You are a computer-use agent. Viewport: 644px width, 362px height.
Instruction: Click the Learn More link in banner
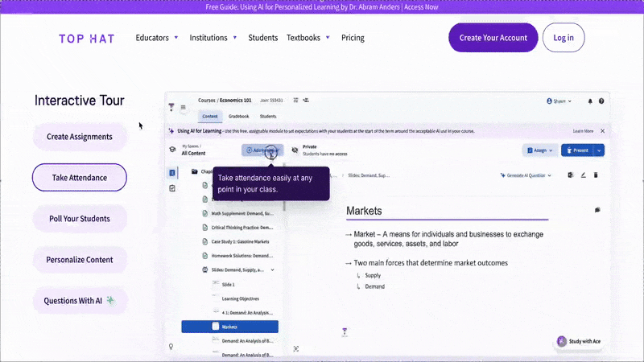point(583,131)
